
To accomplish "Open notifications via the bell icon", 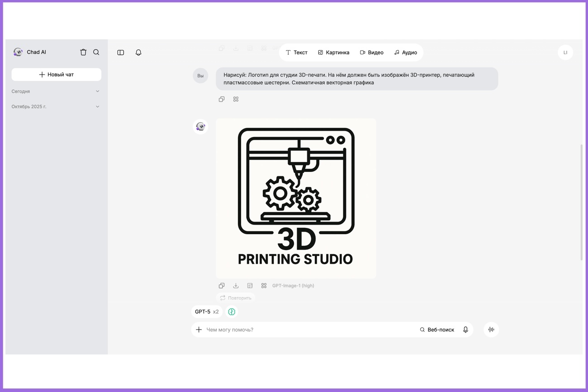I will tap(138, 52).
